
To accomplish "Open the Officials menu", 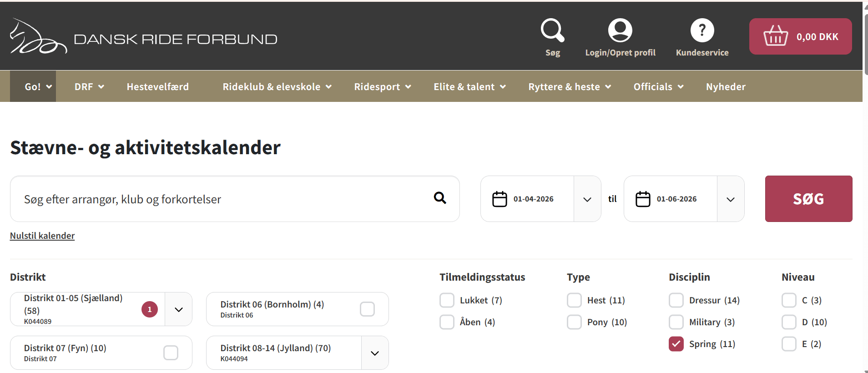I will point(658,86).
